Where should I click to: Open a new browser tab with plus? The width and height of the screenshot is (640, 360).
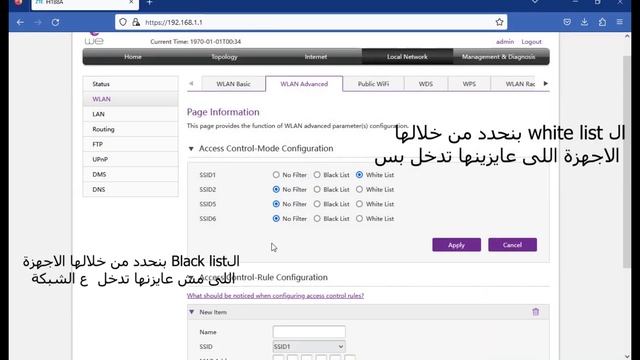click(x=149, y=2)
